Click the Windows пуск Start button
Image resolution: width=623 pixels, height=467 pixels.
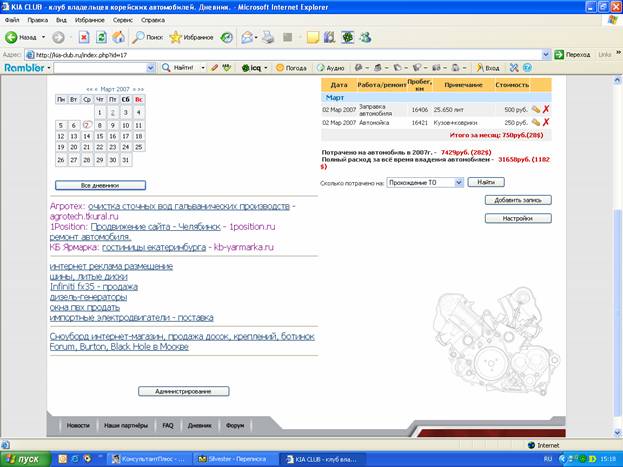[22, 457]
